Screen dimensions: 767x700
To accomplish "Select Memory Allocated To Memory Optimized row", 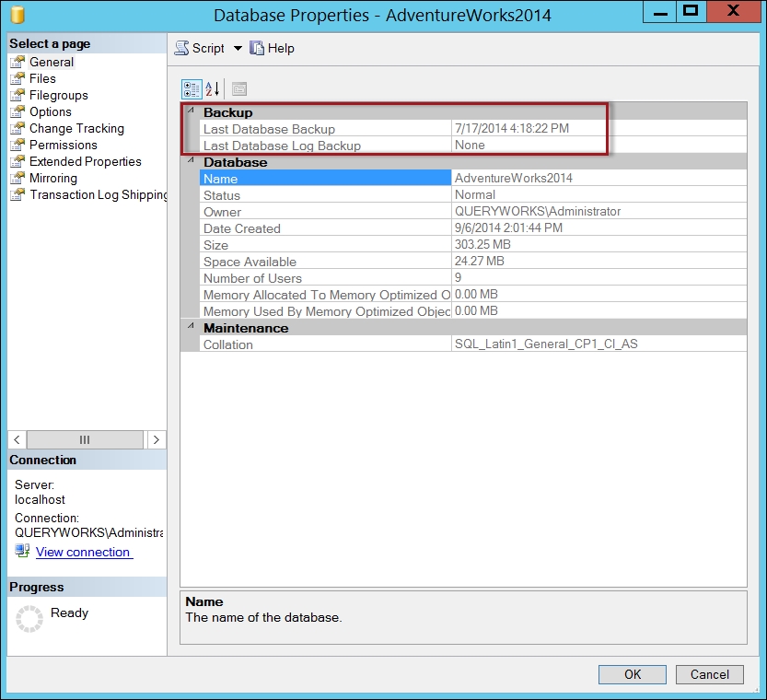I will [473, 295].
